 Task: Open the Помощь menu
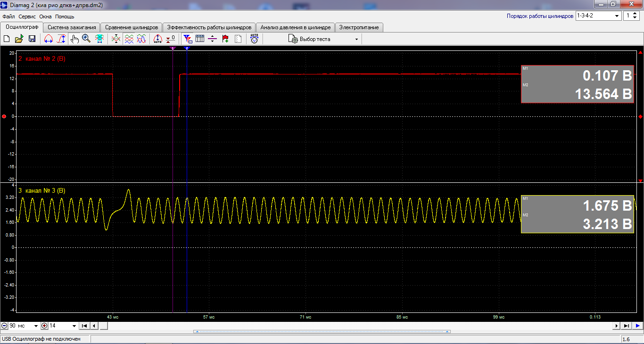pos(65,16)
